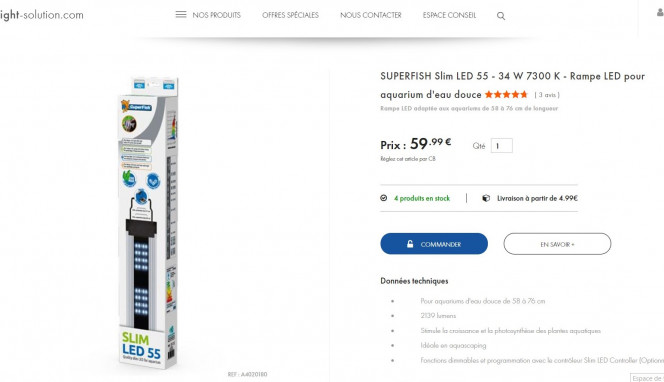Click the Livraison à partir de 4.99€ link

pyautogui.click(x=537, y=198)
